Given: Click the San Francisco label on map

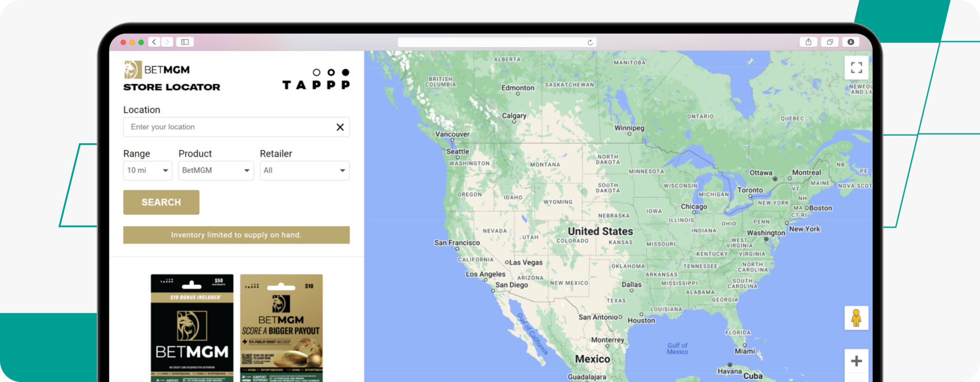Looking at the screenshot, I should 457,243.
